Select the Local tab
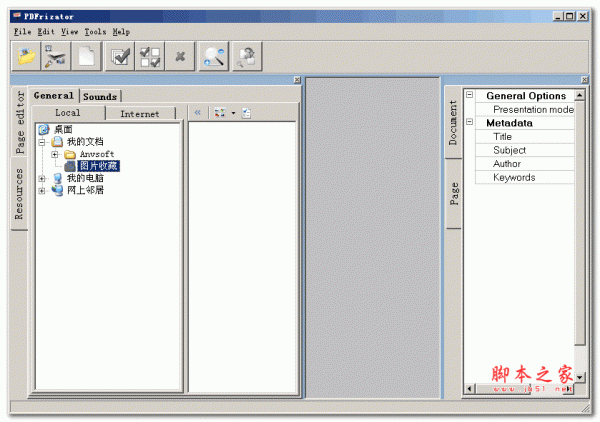 pos(68,113)
